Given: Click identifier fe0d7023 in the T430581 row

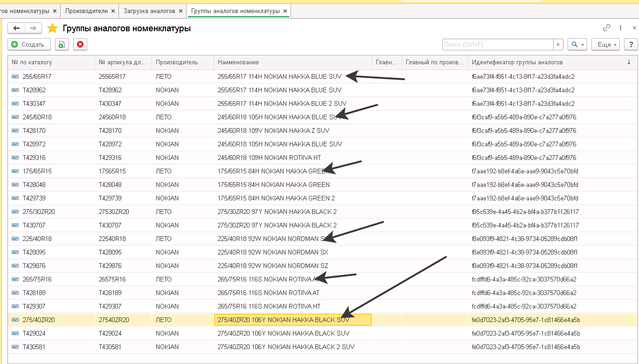Looking at the screenshot, I should [x=526, y=347].
